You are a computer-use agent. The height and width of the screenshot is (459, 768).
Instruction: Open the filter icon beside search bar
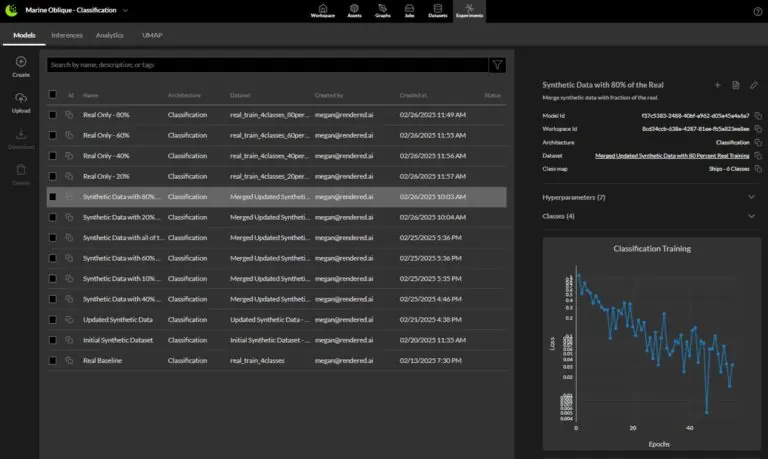tap(497, 64)
